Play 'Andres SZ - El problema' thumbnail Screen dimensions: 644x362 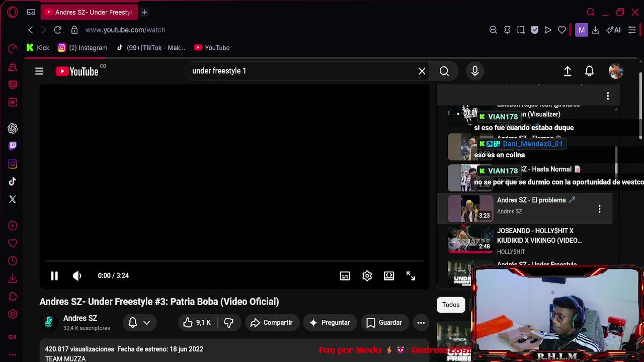(470, 209)
